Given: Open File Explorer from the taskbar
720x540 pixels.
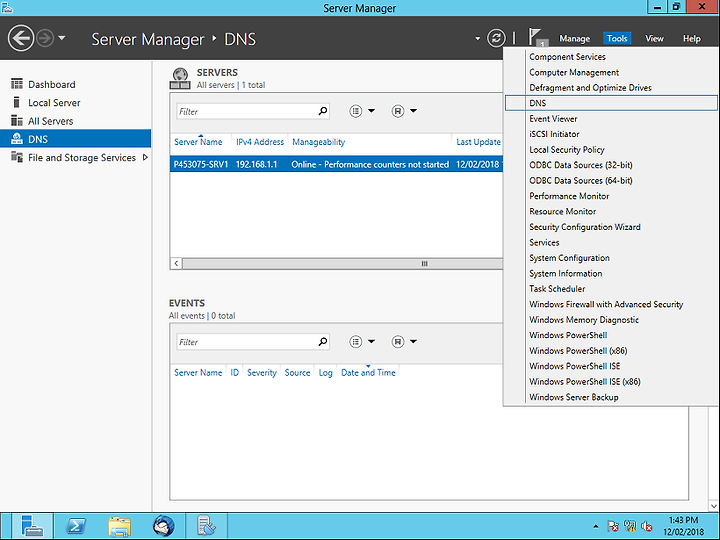Looking at the screenshot, I should point(119,526).
